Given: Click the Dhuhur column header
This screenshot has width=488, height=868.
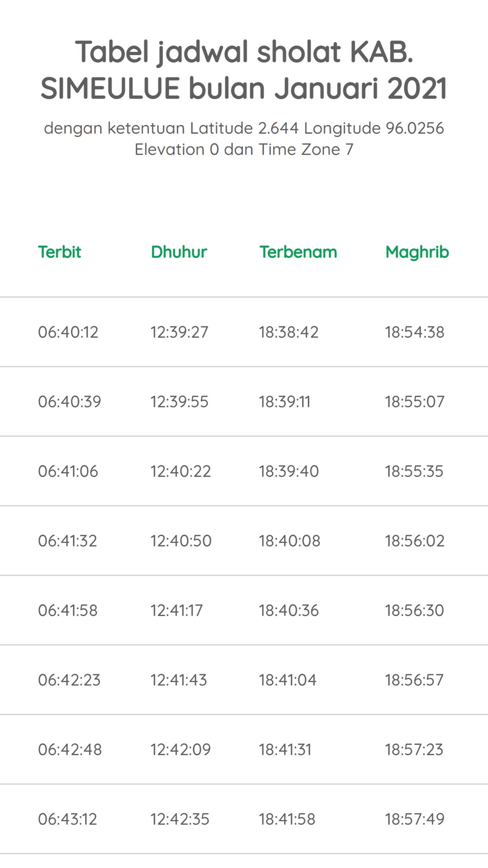Looking at the screenshot, I should (x=179, y=252).
